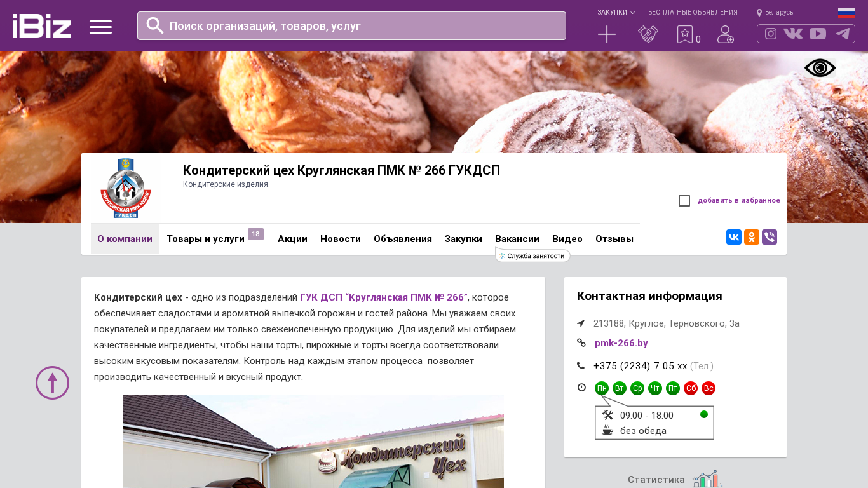Click the website link chain icon

[x=581, y=343]
